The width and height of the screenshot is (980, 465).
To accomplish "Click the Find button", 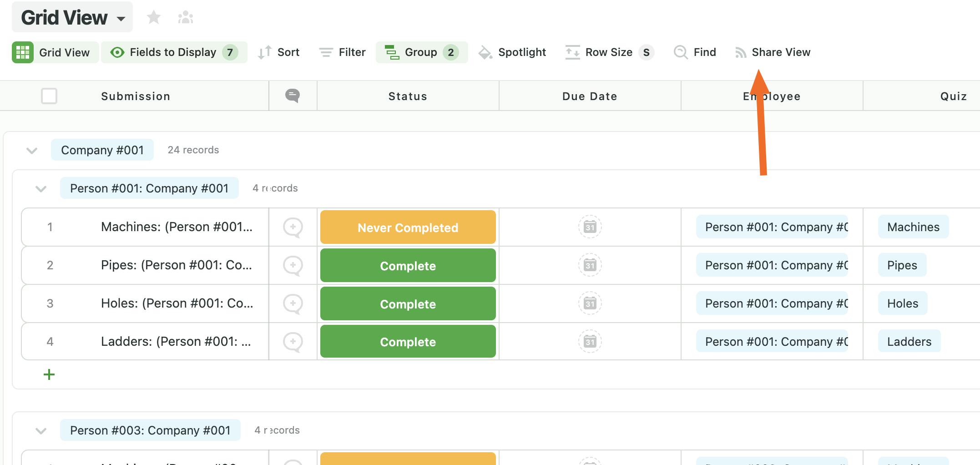I will [x=695, y=52].
